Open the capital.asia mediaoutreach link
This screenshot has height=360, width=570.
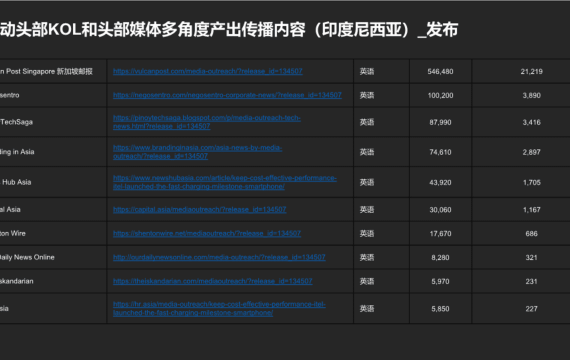[200, 209]
